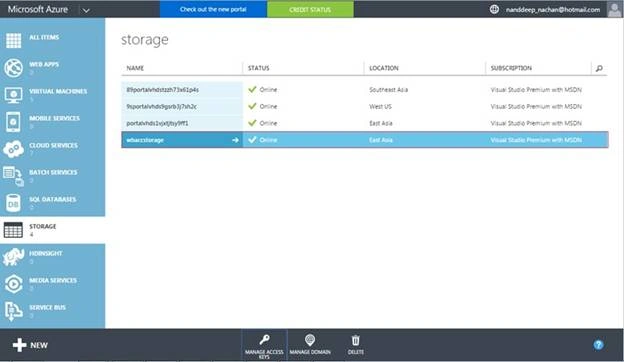Select the Media Services play icon

pos(14,284)
